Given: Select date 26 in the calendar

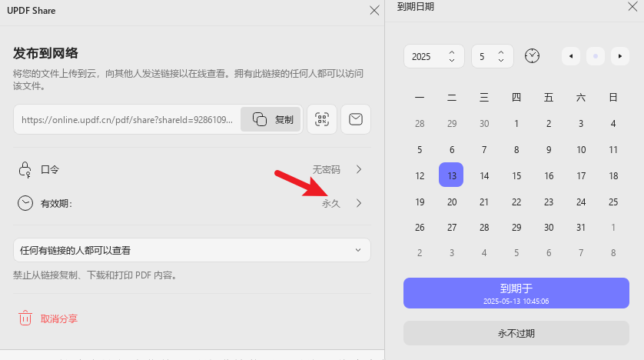Looking at the screenshot, I should point(420,227).
